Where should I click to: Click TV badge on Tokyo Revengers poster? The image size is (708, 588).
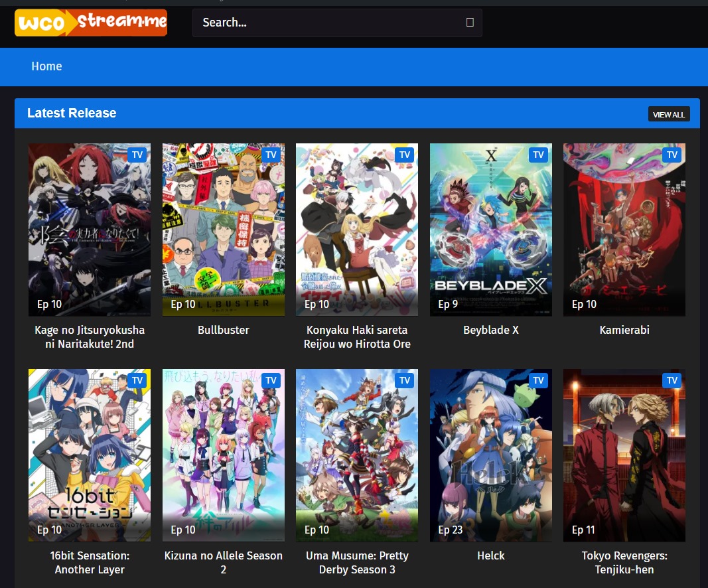[x=672, y=381]
